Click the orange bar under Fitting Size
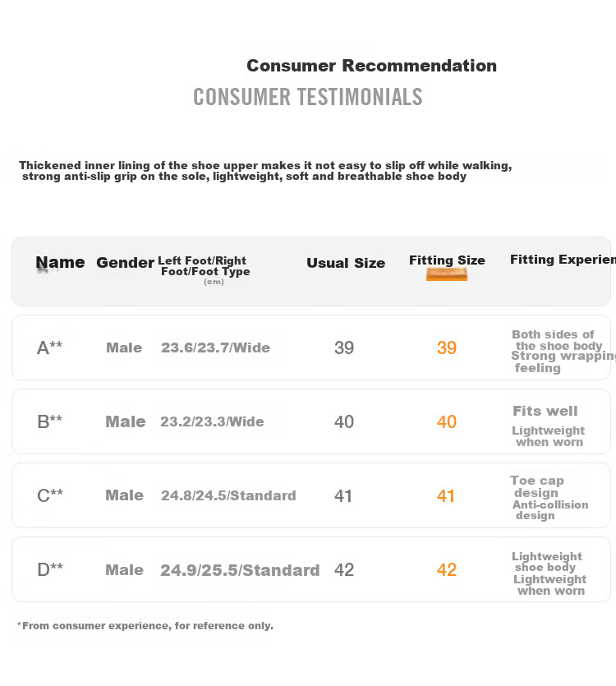 (447, 275)
